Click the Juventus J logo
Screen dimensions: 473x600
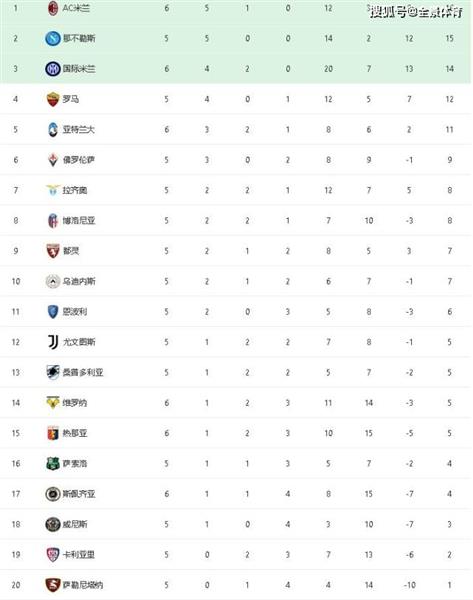point(53,342)
